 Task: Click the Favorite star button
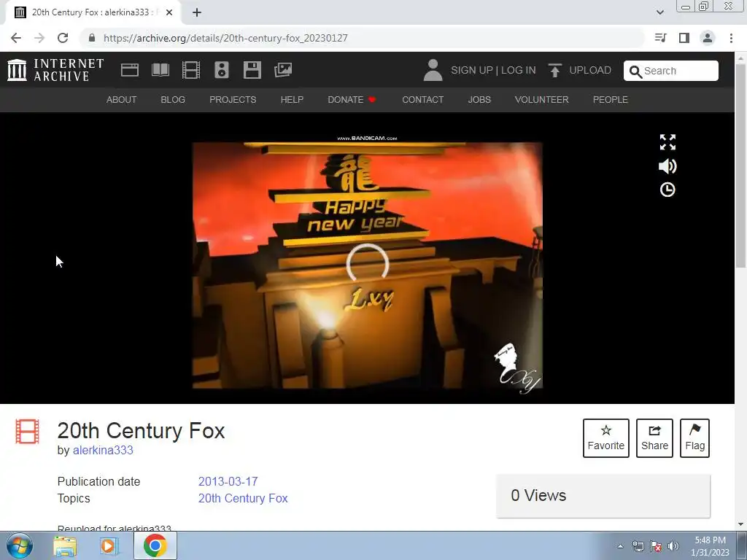click(606, 438)
